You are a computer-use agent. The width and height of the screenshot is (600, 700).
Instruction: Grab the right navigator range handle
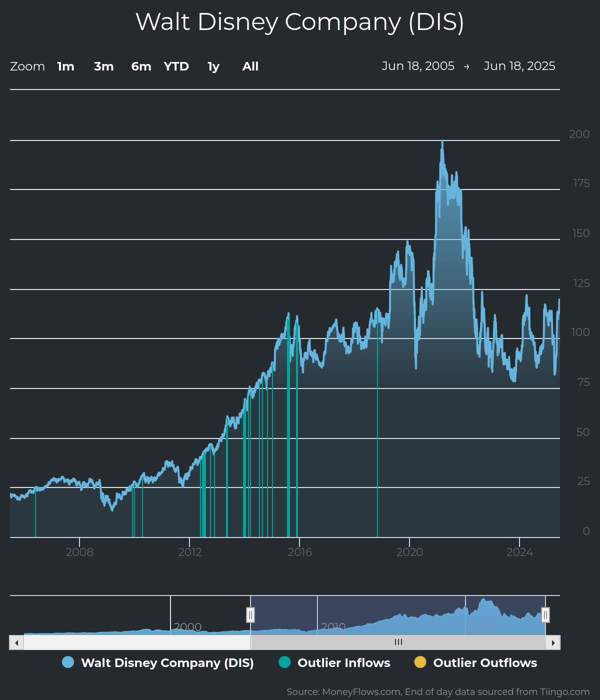pyautogui.click(x=545, y=615)
